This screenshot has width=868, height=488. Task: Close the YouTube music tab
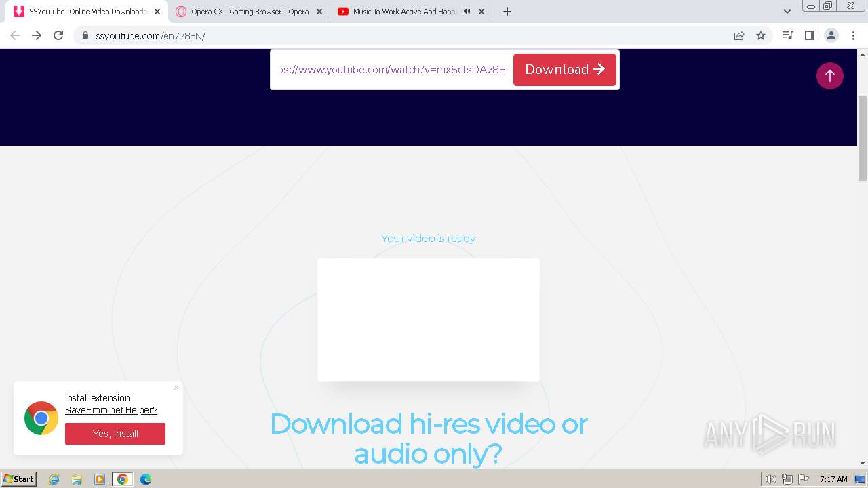point(482,12)
